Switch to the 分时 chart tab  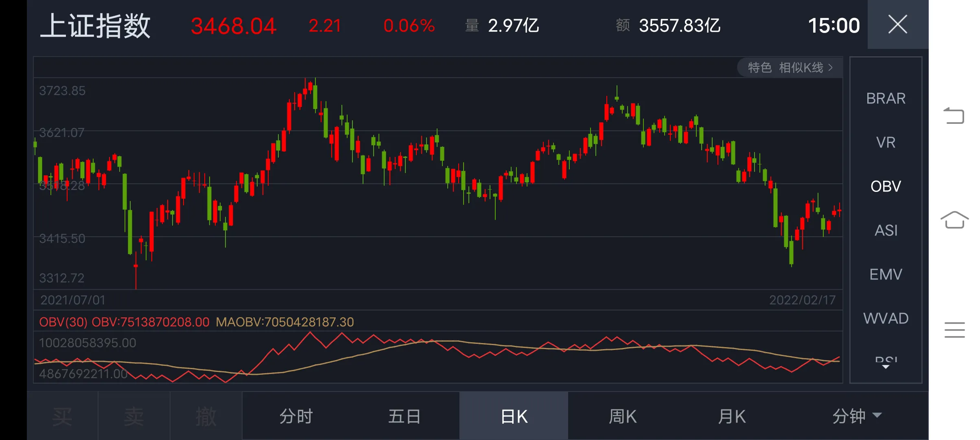click(x=296, y=416)
